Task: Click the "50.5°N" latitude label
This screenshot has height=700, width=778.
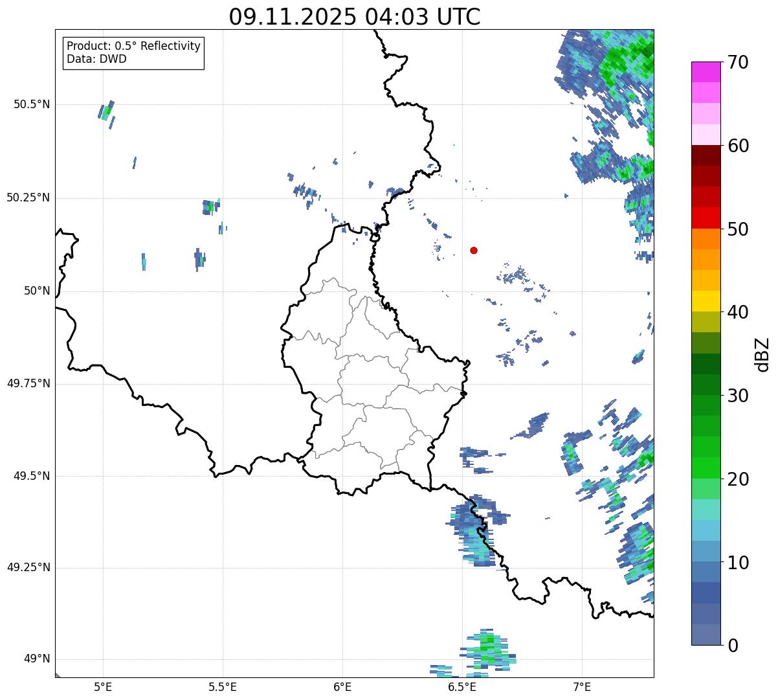Action: pos(32,104)
